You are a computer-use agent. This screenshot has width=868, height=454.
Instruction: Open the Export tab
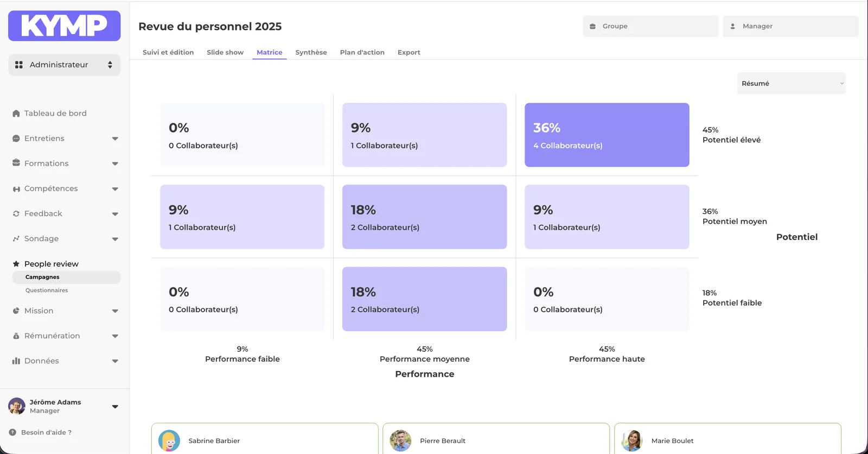point(409,52)
